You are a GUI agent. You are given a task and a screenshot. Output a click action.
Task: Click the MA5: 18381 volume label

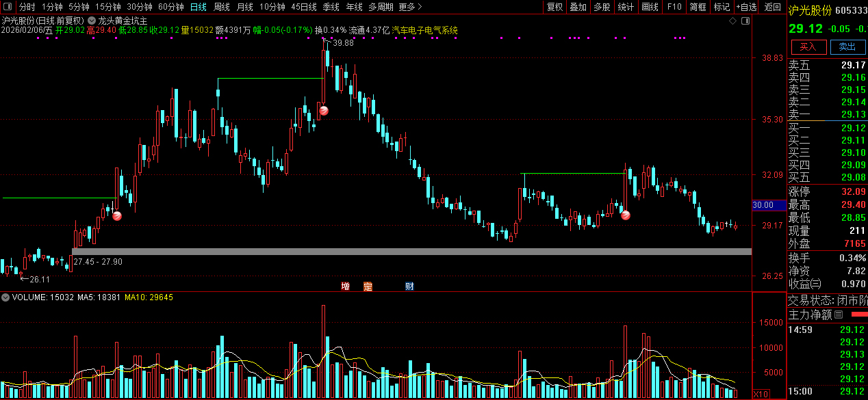pyautogui.click(x=99, y=297)
